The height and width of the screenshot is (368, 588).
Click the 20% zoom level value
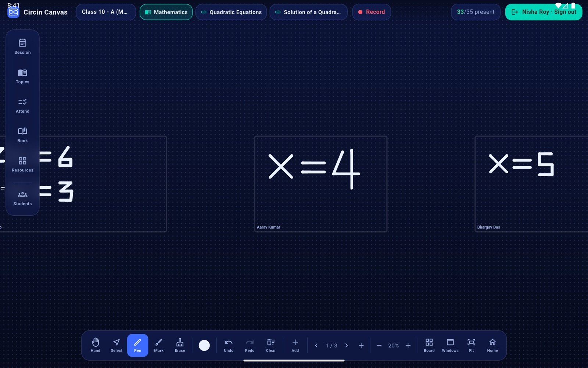(393, 346)
